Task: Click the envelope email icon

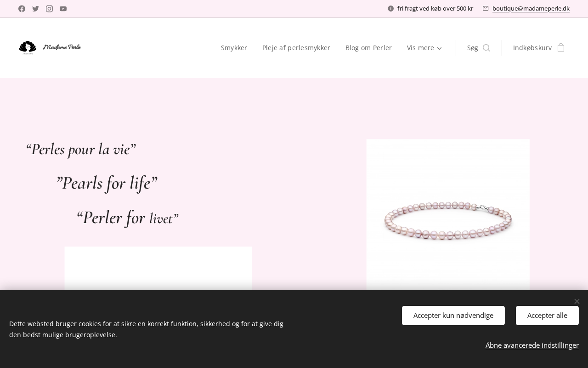Action: [x=486, y=8]
